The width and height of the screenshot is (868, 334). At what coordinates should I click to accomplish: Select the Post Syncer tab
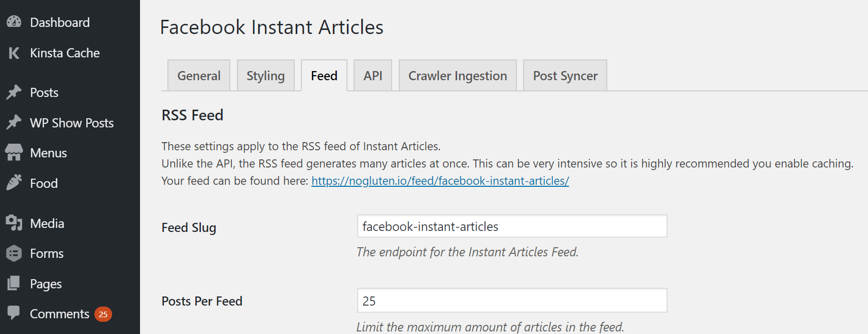(x=565, y=75)
